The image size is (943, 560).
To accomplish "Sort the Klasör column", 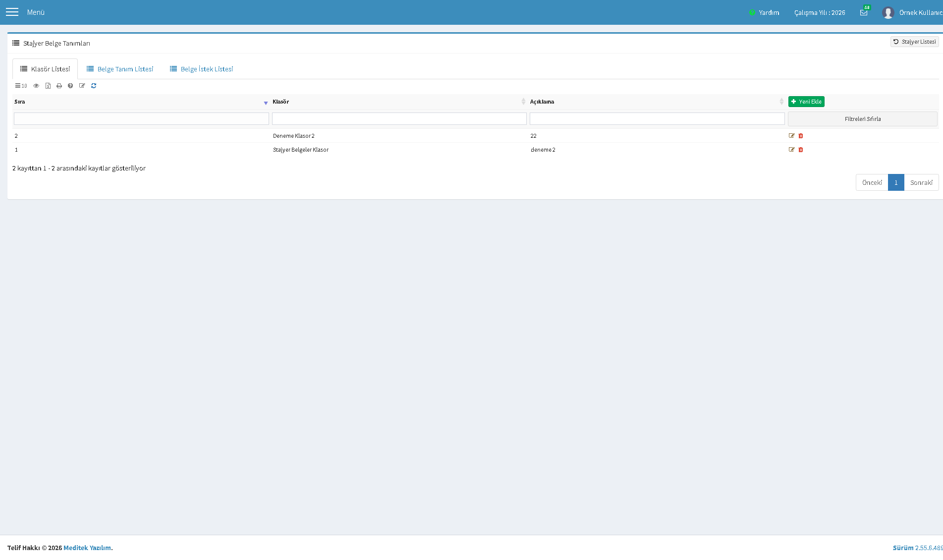I will (523, 102).
